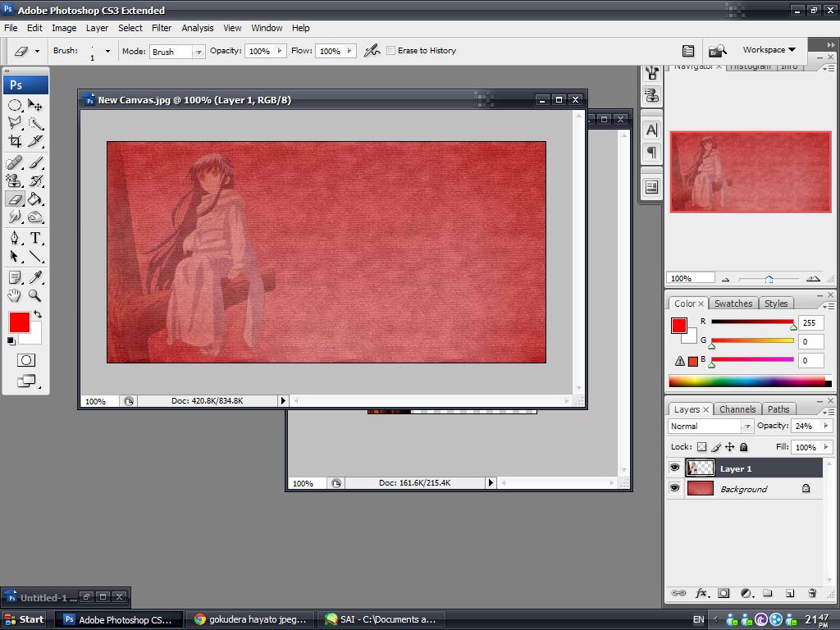
Task: Toggle lock all for layer
Action: coord(743,447)
